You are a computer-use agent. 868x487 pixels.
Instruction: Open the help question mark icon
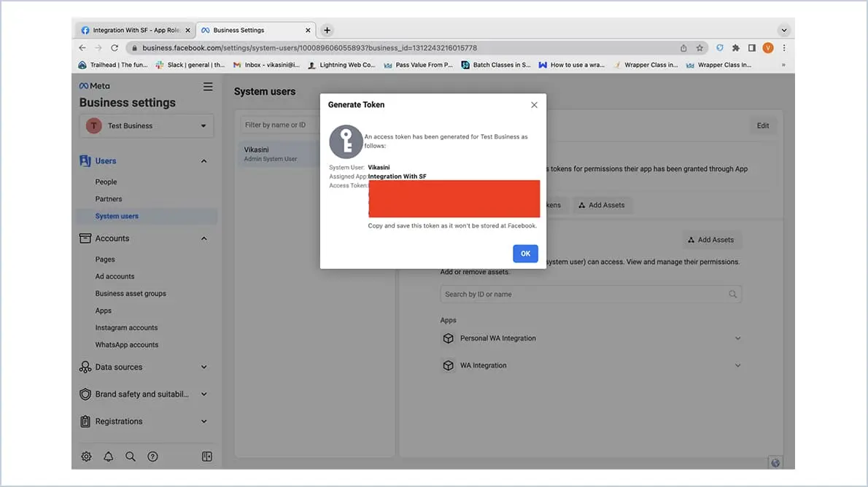pos(152,456)
